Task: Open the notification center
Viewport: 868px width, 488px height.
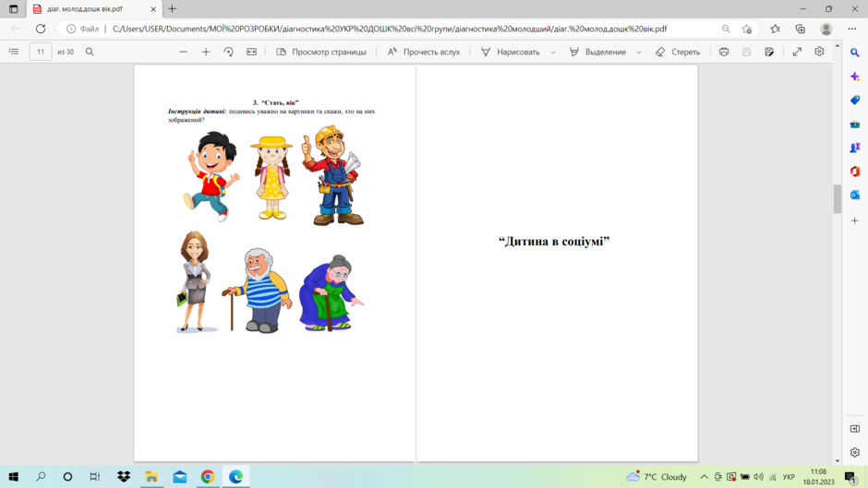Action: [850, 476]
